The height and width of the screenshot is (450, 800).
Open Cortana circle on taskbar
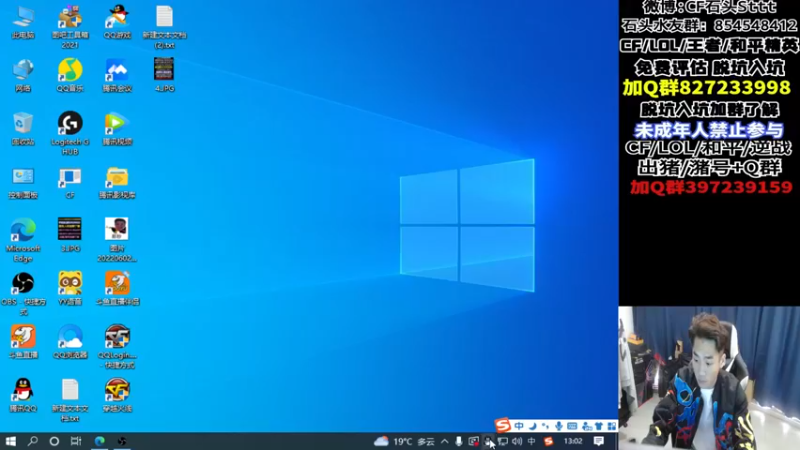pyautogui.click(x=54, y=441)
